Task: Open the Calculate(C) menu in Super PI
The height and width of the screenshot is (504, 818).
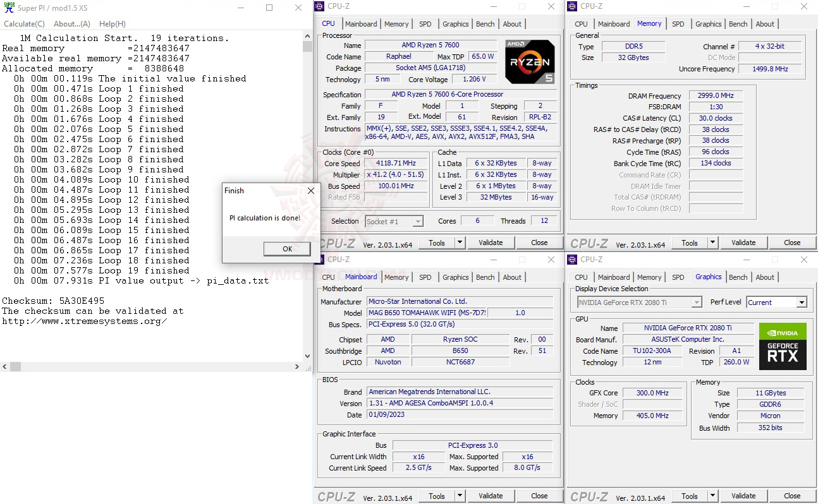Action: (x=25, y=24)
